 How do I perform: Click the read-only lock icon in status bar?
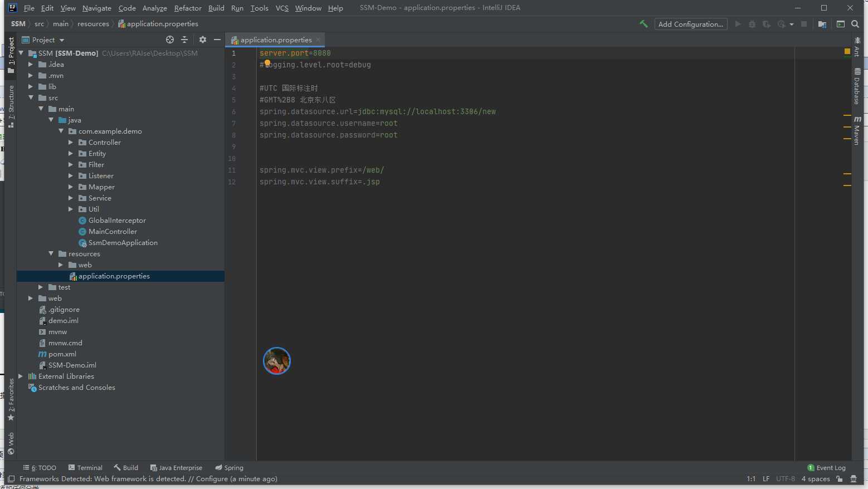click(x=840, y=479)
